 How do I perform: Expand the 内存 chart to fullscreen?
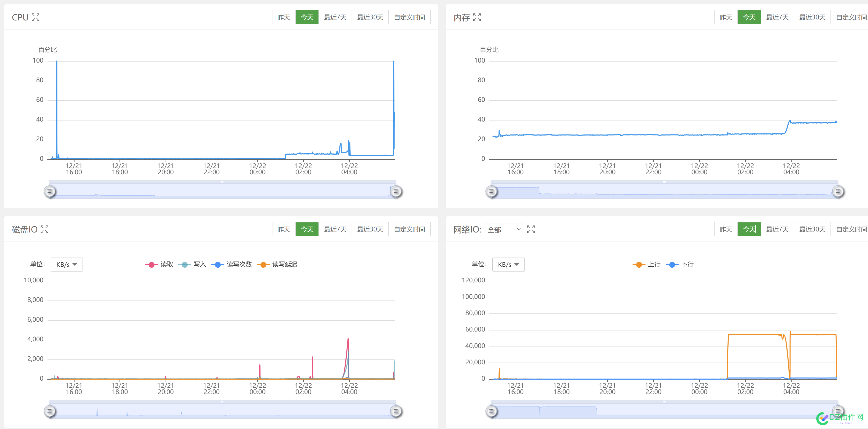pos(477,17)
